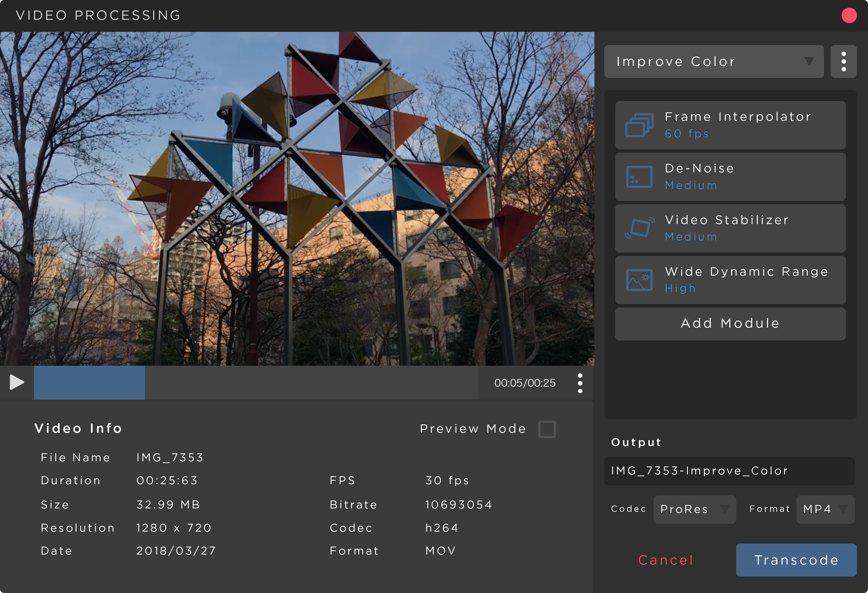Select the Frame Interpolator 60 fps module
Screen dimensions: 868x593
tap(730, 125)
